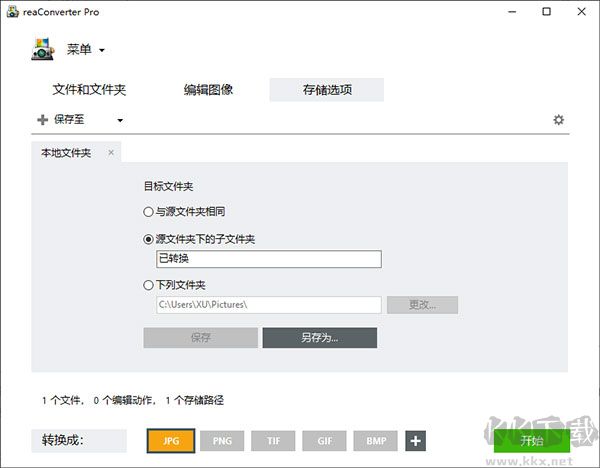Click the plus icon next to 保存至
600x468 pixels.
tap(42, 120)
